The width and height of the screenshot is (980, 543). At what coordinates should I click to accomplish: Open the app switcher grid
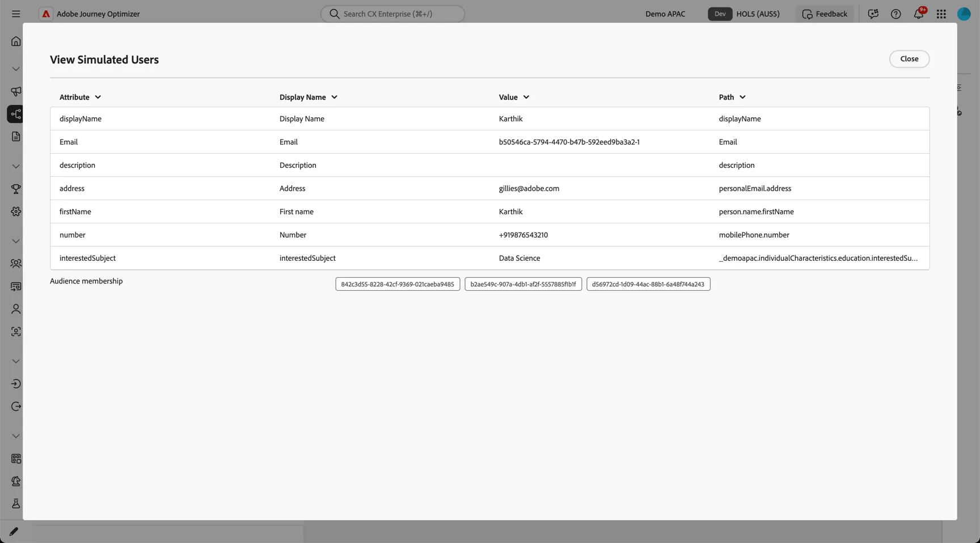pyautogui.click(x=941, y=14)
